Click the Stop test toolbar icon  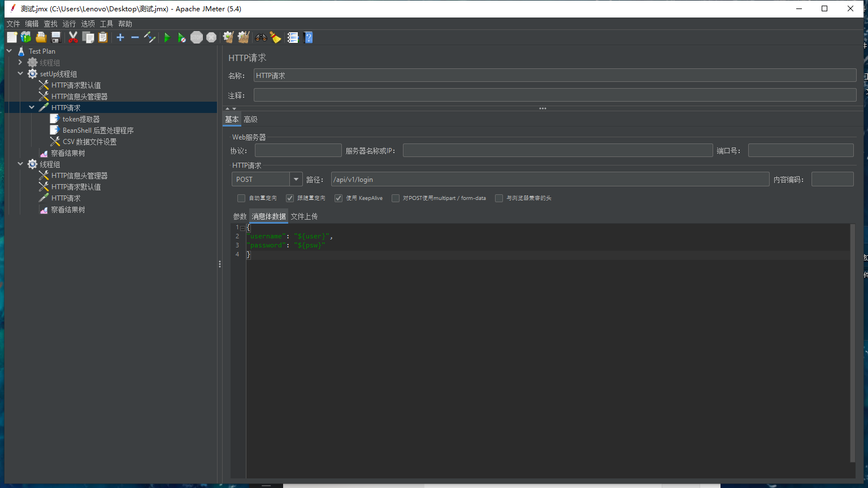pyautogui.click(x=197, y=37)
